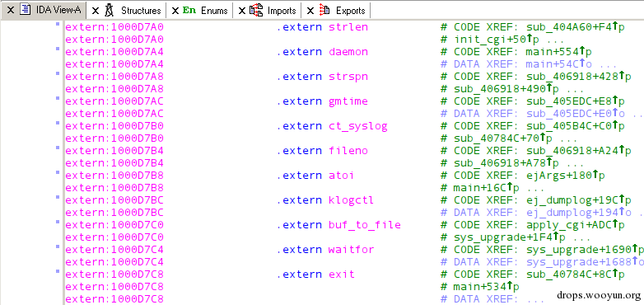The height and width of the screenshot is (305, 644).
Task: Follow xref sub_404A60+F4
Action: pos(569,27)
